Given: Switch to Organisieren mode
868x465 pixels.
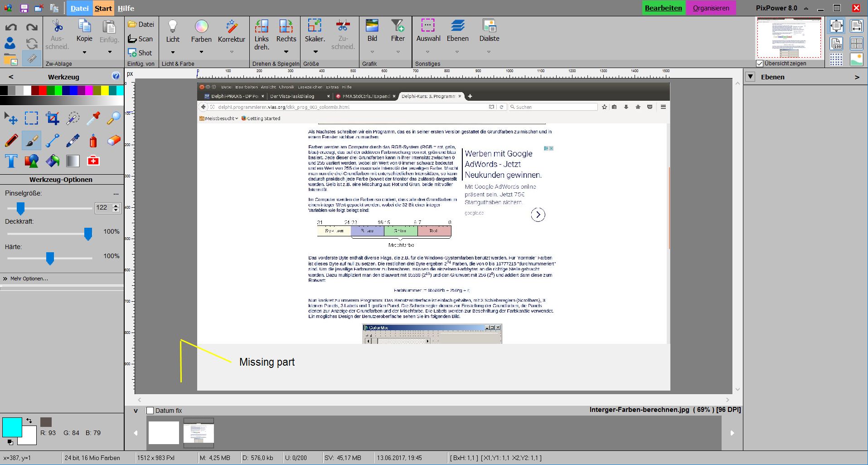Looking at the screenshot, I should [711, 8].
